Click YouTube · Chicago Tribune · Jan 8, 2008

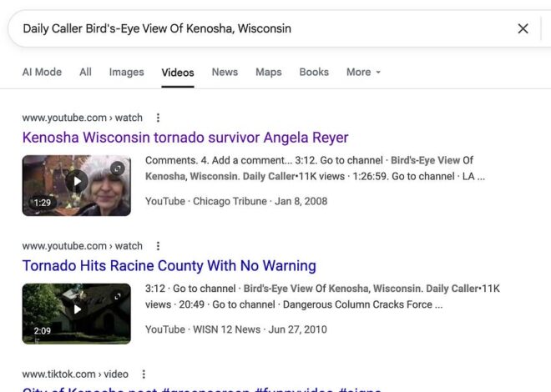point(236,201)
